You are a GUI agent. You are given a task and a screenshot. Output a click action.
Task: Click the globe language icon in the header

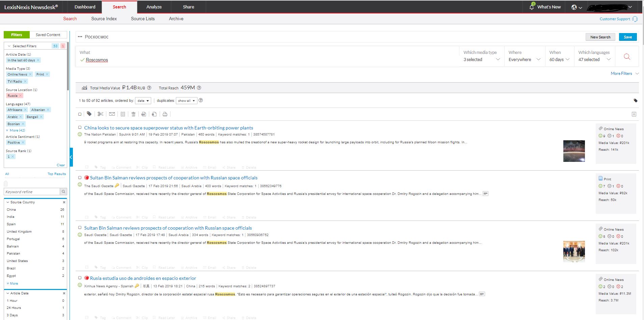point(574,7)
